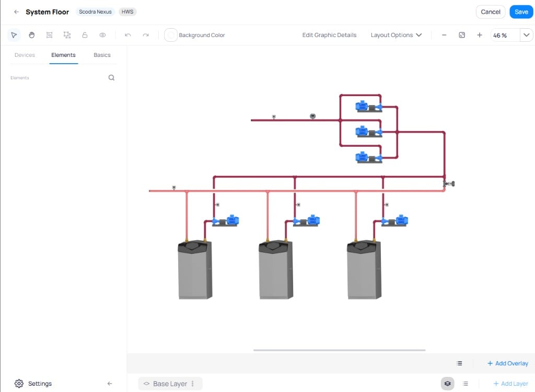Select the bottom pump in the pump group

point(368,157)
